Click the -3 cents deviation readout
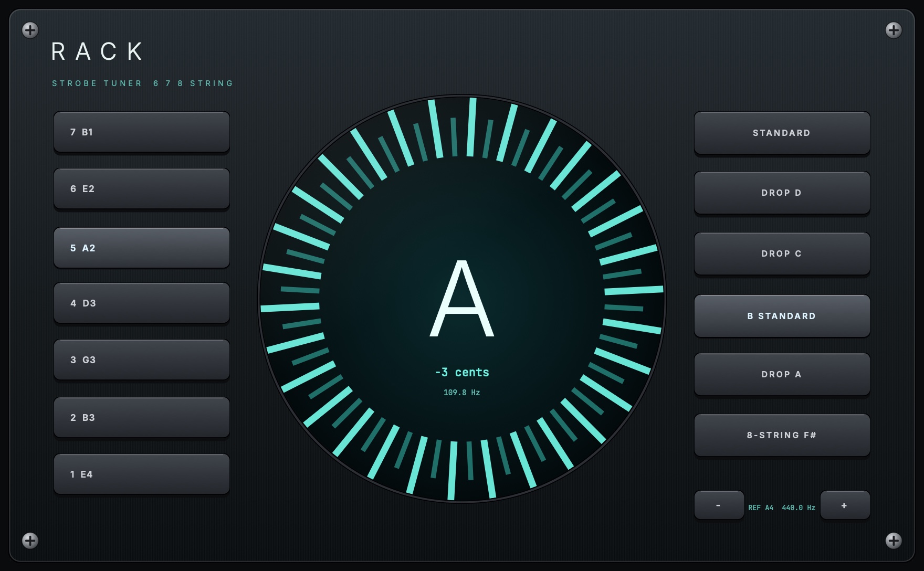This screenshot has width=924, height=571. 462,372
